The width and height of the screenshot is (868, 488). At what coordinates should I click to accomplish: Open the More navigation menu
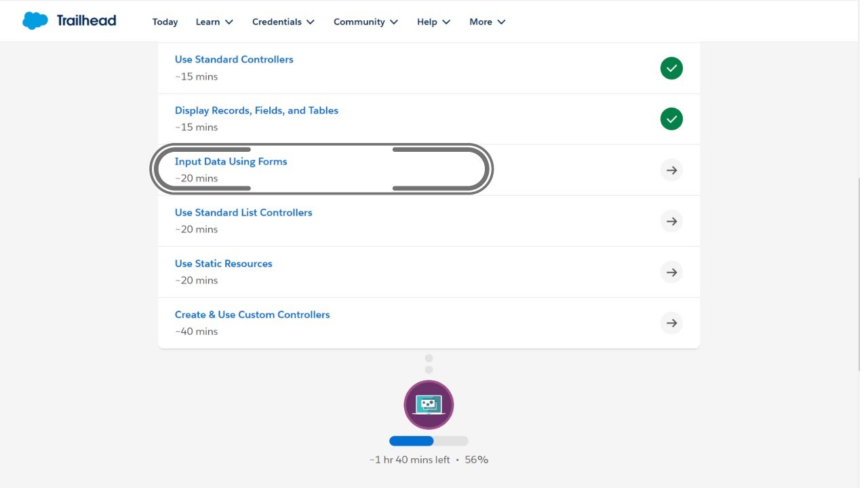[487, 22]
